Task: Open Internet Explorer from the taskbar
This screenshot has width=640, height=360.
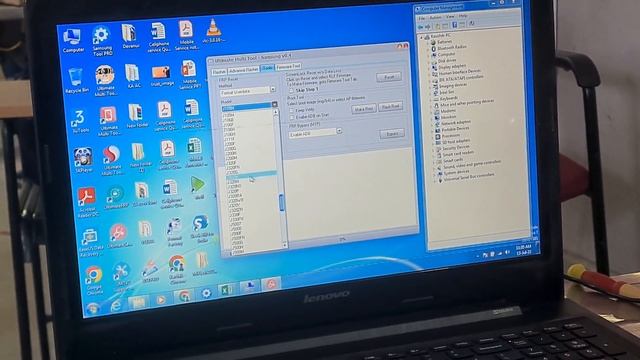Action: click(x=116, y=305)
